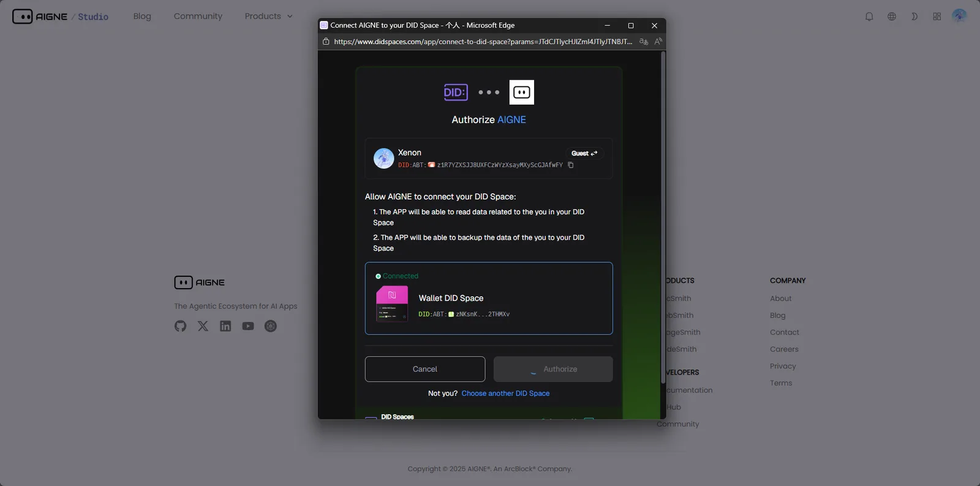Image resolution: width=980 pixels, height=486 pixels.
Task: Click the COMPANY footer heading
Action: tap(788, 281)
